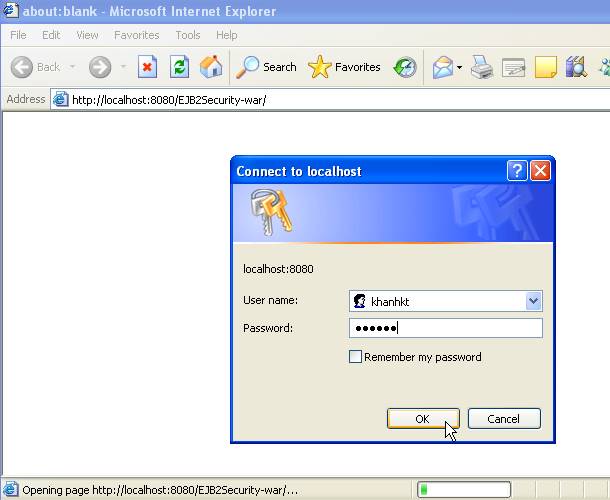Click the help question mark in dialog
The width and height of the screenshot is (610, 500).
click(x=517, y=170)
